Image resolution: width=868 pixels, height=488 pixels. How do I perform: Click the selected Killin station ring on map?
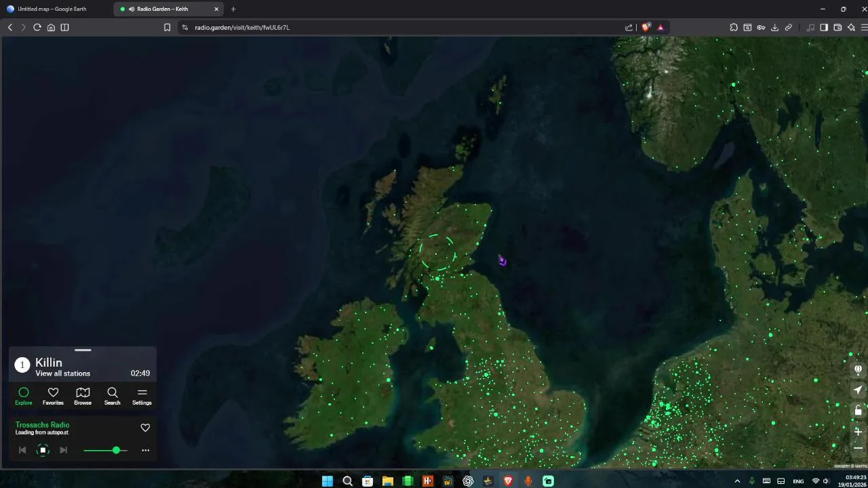point(437,253)
